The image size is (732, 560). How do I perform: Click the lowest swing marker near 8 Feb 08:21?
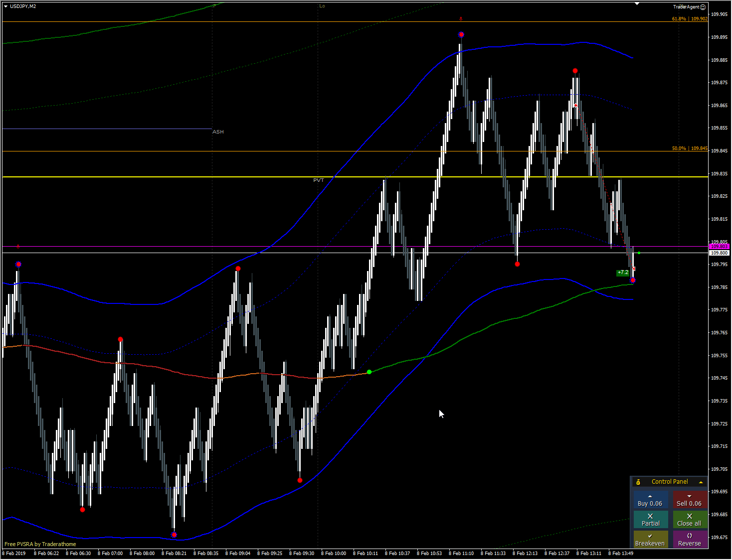pyautogui.click(x=174, y=535)
